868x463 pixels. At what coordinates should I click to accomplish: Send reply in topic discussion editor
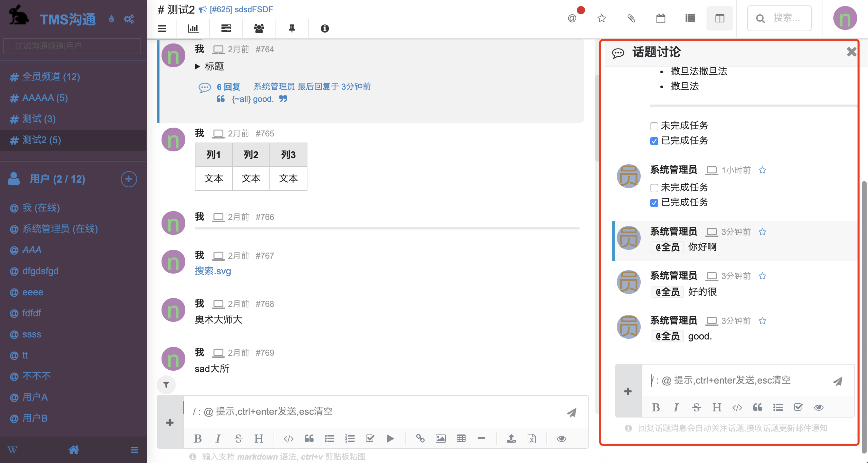(x=838, y=381)
